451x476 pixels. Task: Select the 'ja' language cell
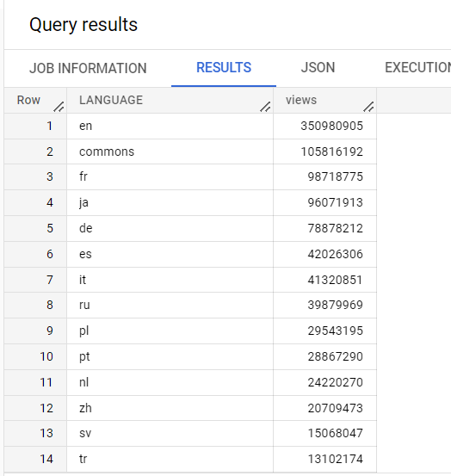pyautogui.click(x=170, y=203)
